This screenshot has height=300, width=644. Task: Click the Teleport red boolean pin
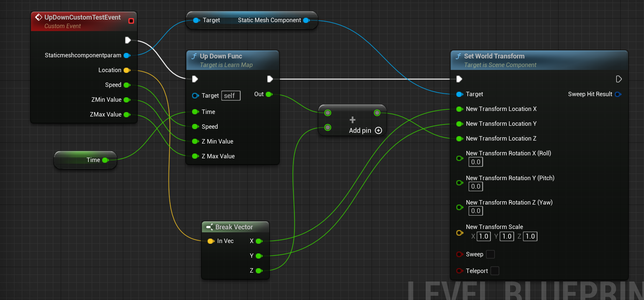click(x=460, y=271)
